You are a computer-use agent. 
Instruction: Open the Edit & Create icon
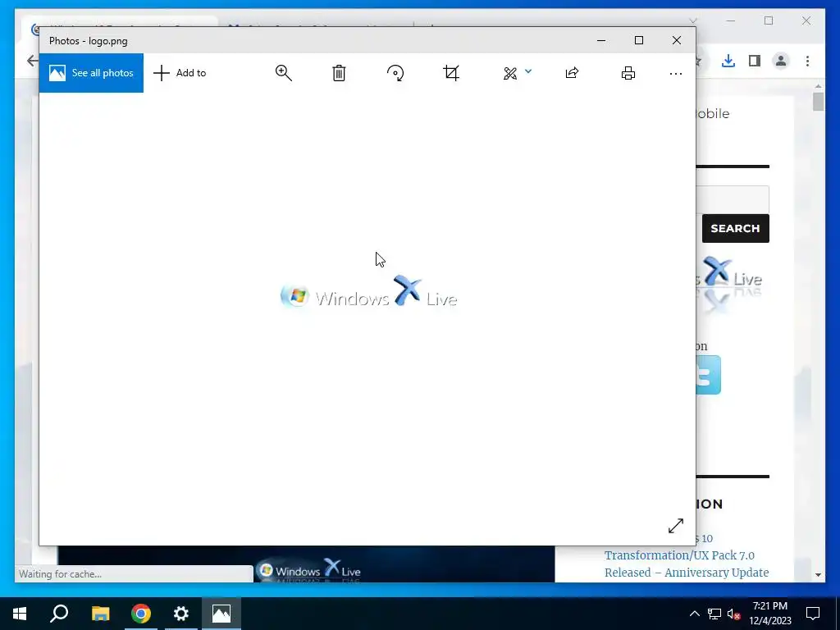click(510, 73)
